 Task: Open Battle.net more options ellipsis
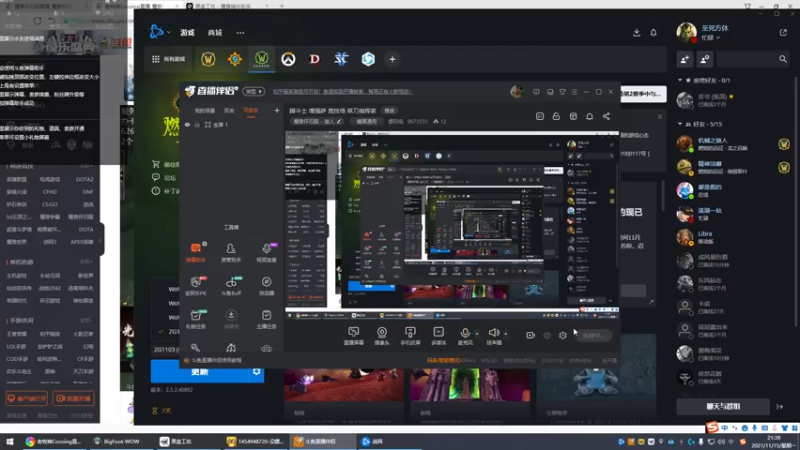(x=240, y=33)
